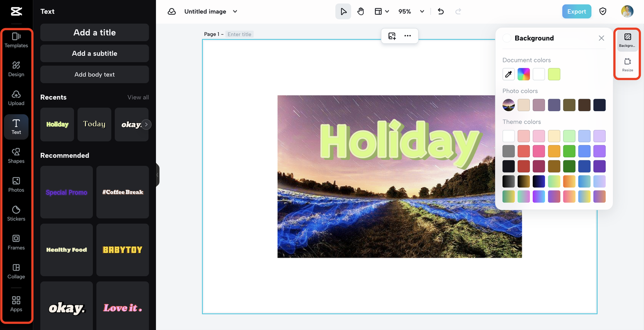Screen dimensions: 644x330
Task: Choose the Hand pan tool
Action: coord(361,12)
